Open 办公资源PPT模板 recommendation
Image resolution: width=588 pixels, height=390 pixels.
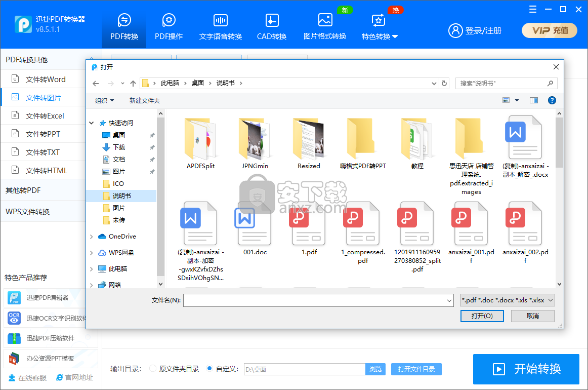pos(51,359)
